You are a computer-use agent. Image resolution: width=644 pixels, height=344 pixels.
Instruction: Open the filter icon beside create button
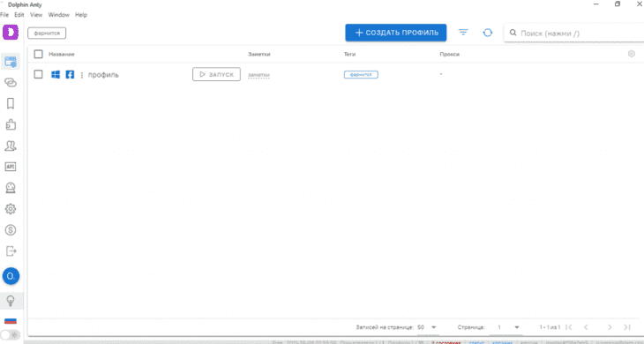pyautogui.click(x=463, y=32)
